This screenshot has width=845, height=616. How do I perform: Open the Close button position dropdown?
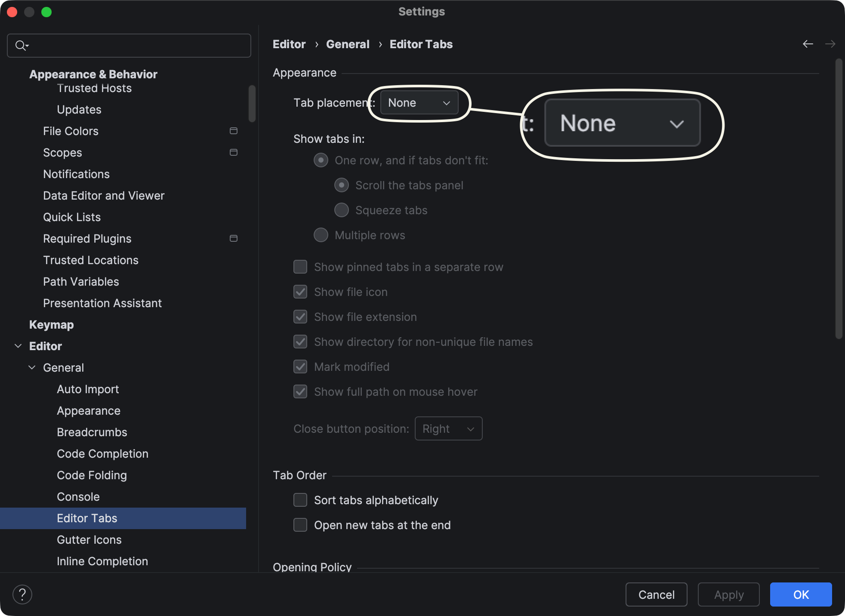448,428
